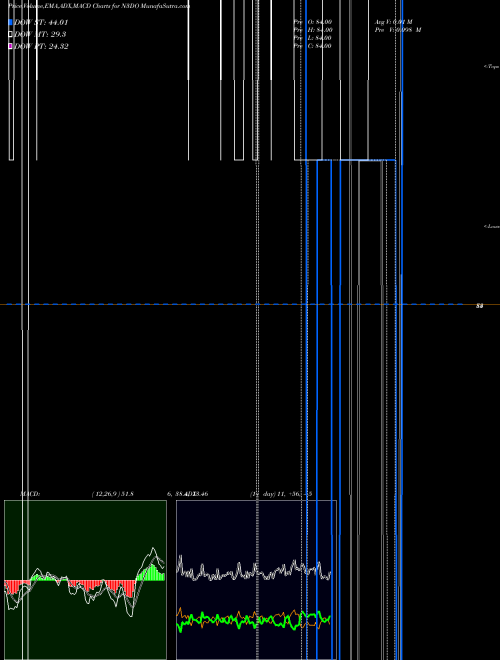Click the MACD histogram chart panel
The height and width of the screenshot is (660, 500).
[x=85, y=580]
